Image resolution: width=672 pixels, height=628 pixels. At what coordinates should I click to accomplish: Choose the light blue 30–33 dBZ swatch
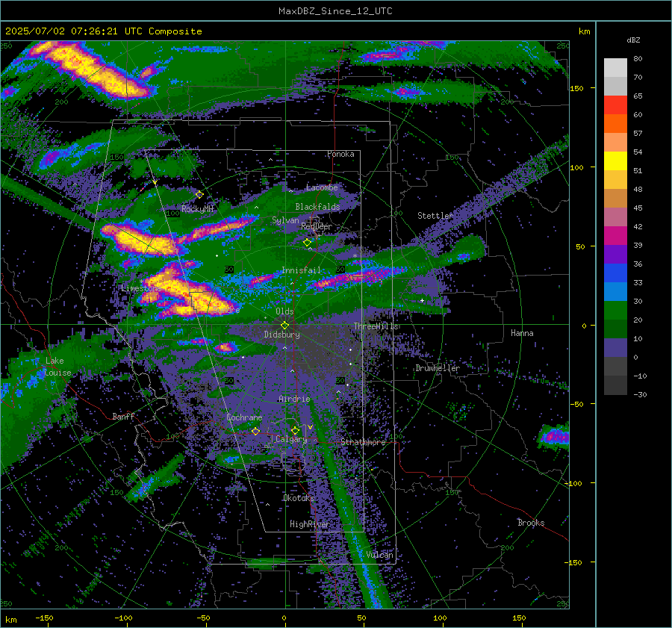(x=615, y=291)
